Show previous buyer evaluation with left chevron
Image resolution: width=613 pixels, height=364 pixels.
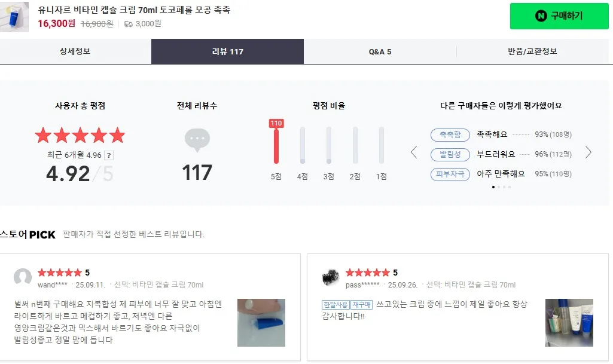(x=414, y=152)
